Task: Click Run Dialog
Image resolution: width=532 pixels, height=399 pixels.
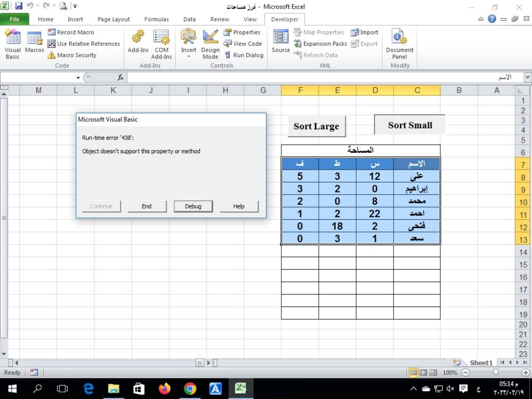Action: pyautogui.click(x=244, y=55)
